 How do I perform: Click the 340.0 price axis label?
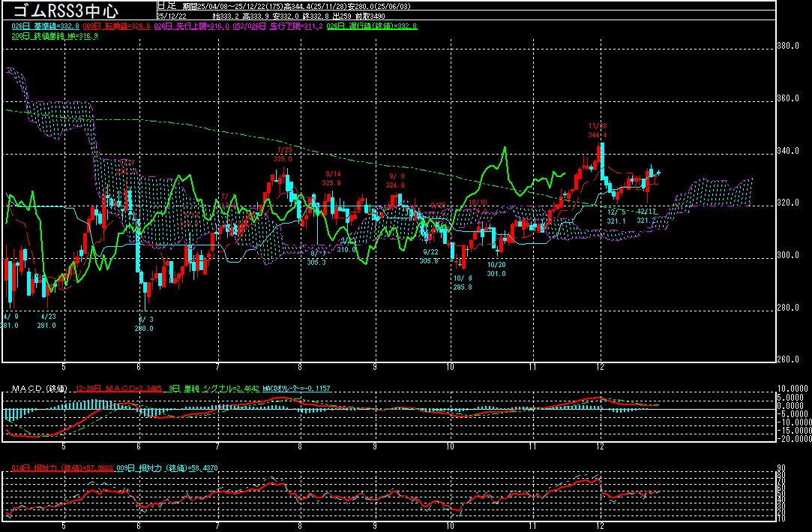[788, 150]
